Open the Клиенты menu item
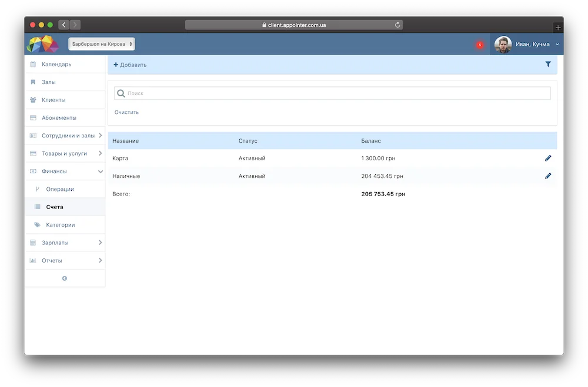Viewport: 588px width, 387px height. tap(65, 100)
